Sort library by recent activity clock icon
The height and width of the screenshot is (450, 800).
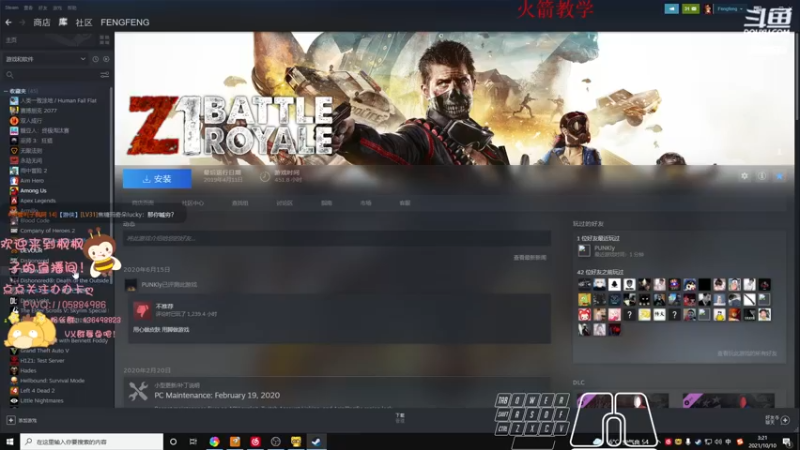point(95,59)
